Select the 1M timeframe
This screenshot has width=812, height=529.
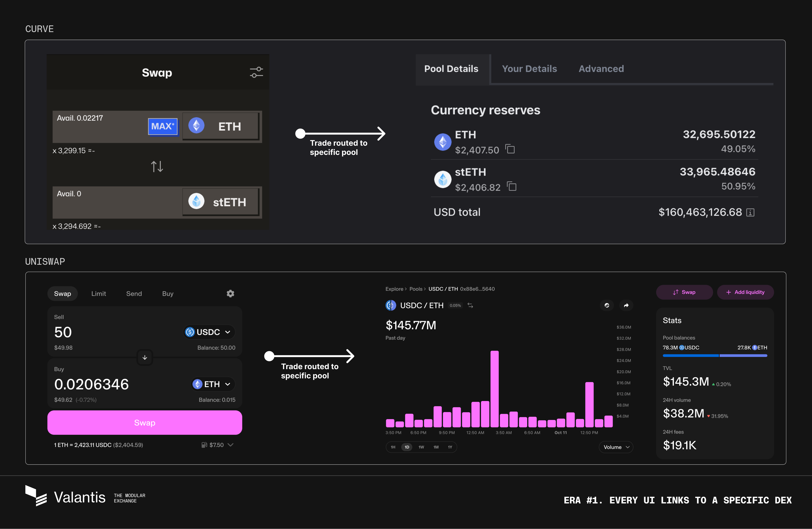(x=436, y=447)
